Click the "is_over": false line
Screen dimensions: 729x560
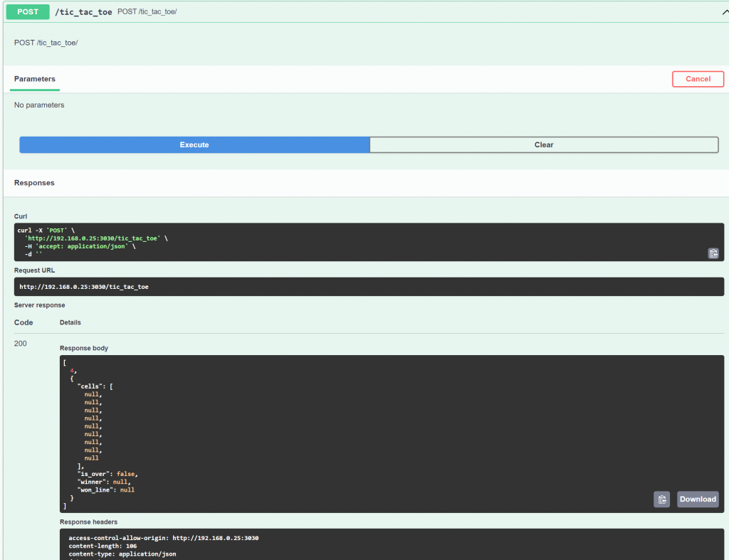tap(108, 474)
